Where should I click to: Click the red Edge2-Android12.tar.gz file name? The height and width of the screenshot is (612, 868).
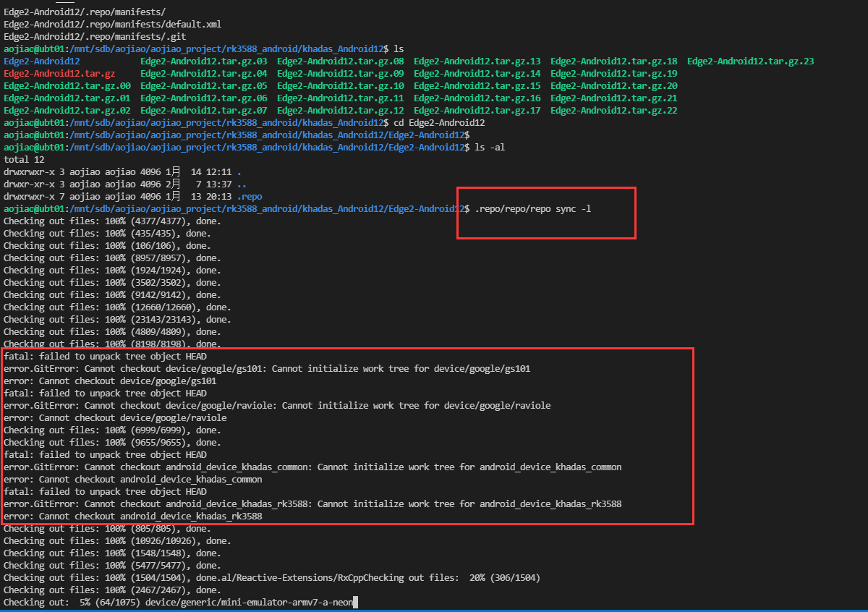tap(59, 74)
